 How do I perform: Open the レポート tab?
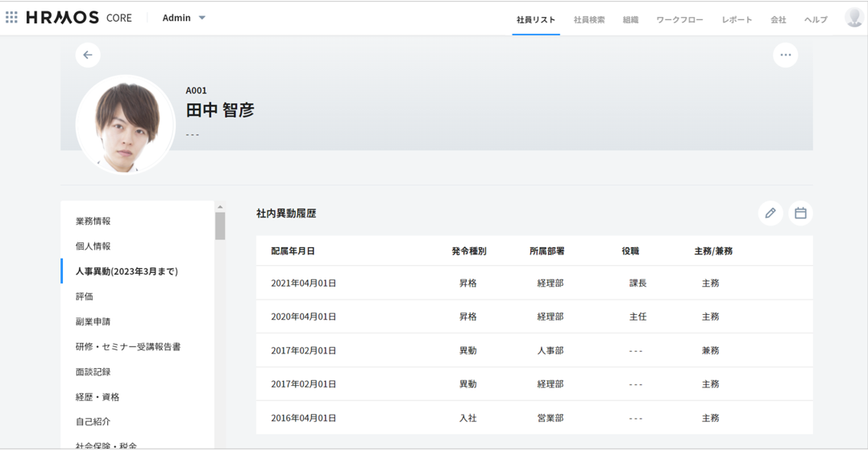(737, 19)
